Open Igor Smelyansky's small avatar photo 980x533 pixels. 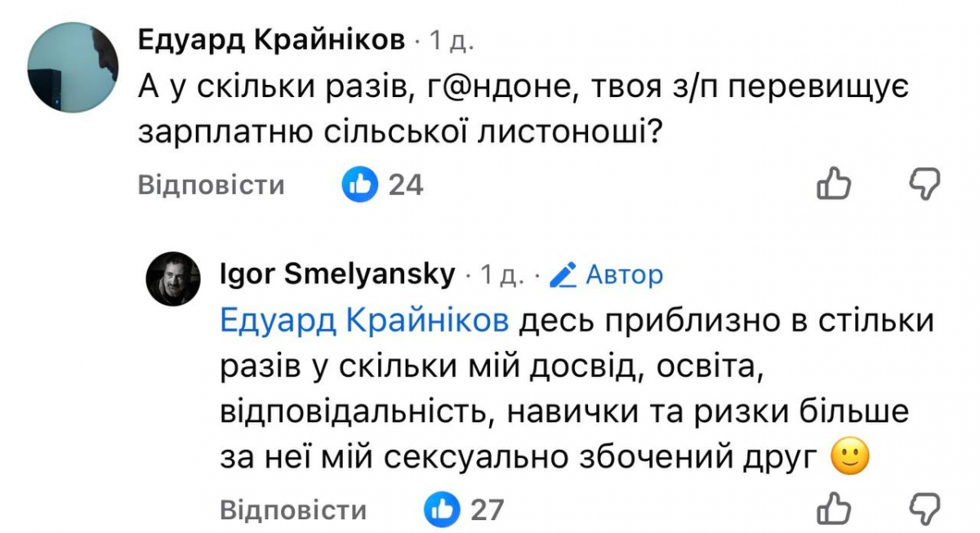(x=173, y=279)
